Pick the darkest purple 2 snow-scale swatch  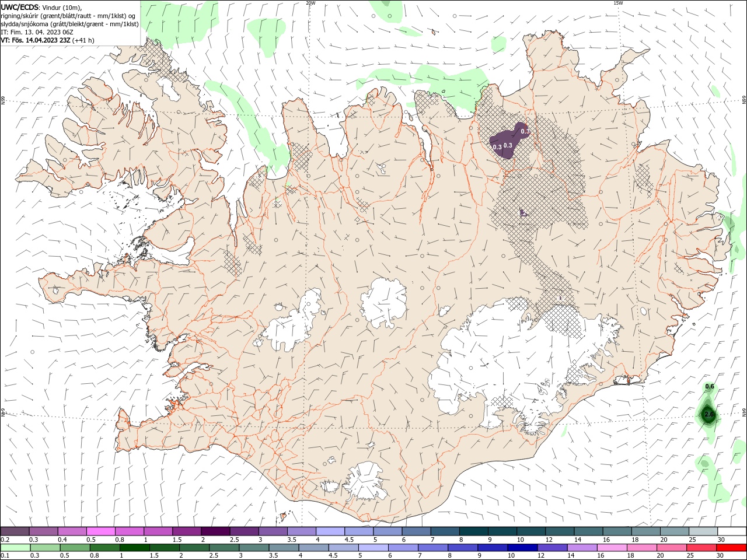216,531
